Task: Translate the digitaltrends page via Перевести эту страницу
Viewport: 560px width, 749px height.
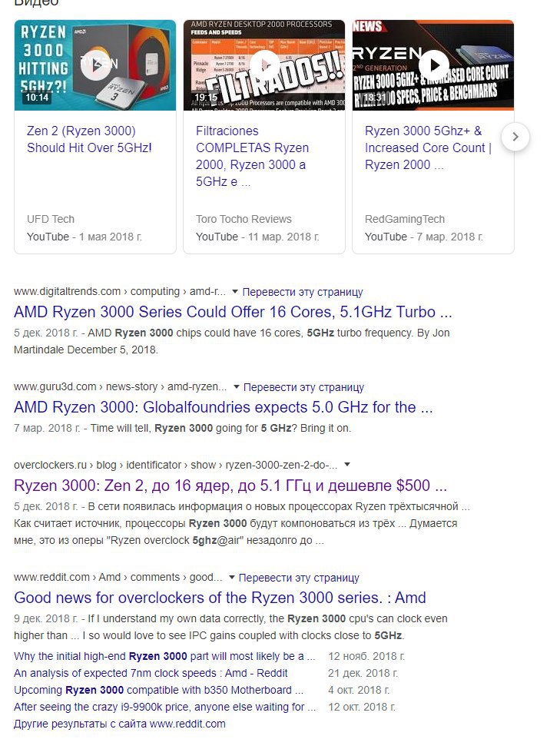Action: pyautogui.click(x=303, y=292)
